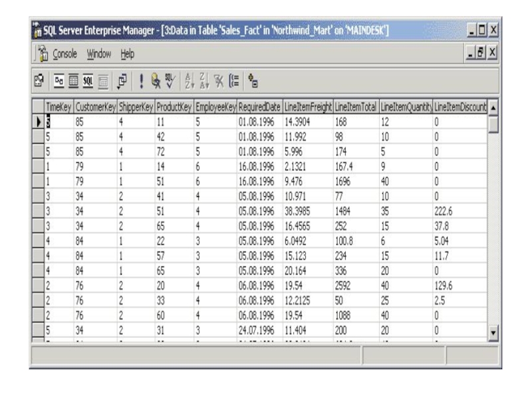This screenshot has width=532, height=399.
Task: Select the ProductKey column header
Action: pos(174,107)
